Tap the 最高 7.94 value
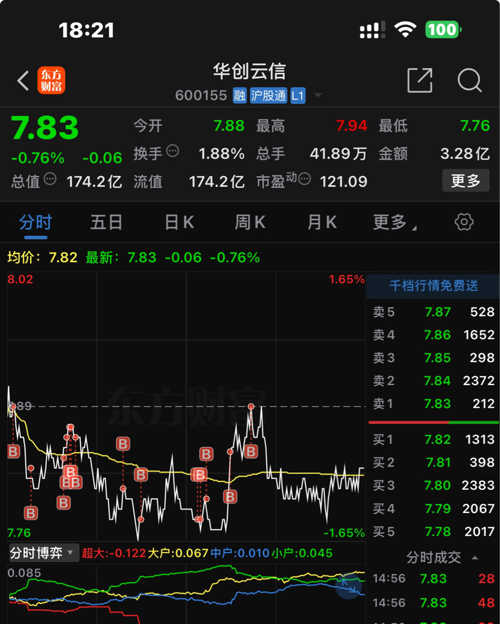 [x=351, y=126]
